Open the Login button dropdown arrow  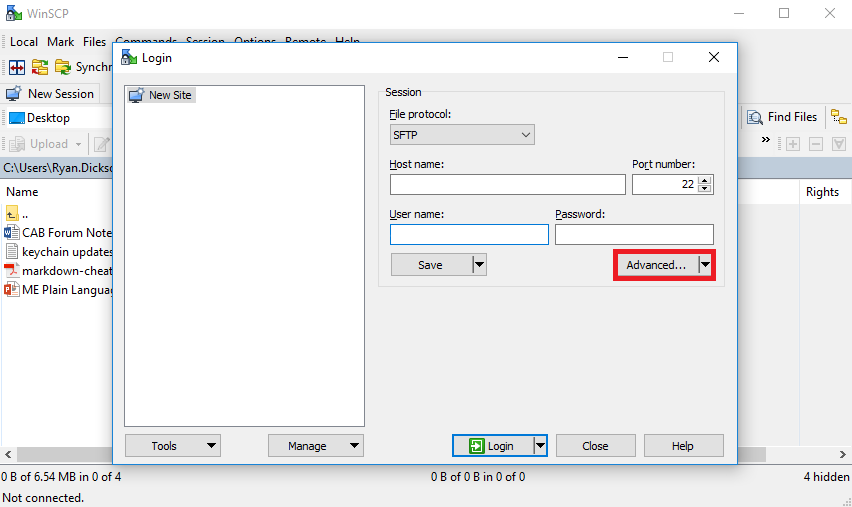coord(540,446)
